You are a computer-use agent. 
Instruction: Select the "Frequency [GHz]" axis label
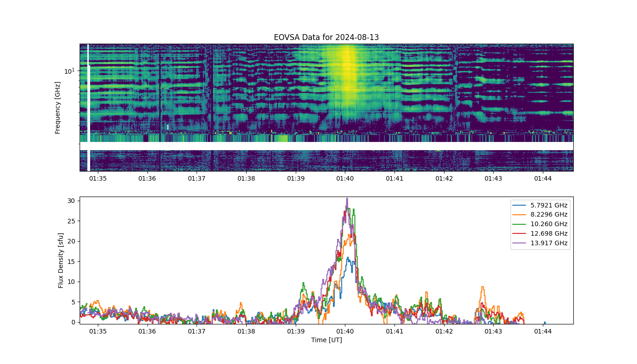click(x=58, y=108)
